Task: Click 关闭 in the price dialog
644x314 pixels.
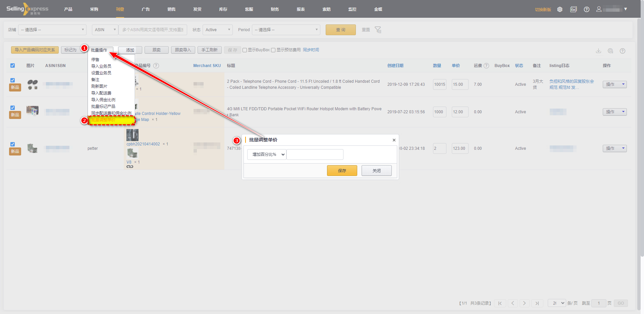Action: tap(377, 171)
